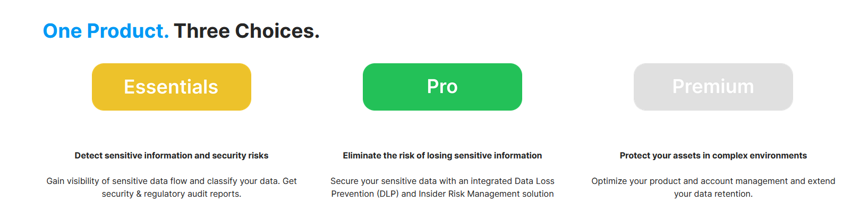
Task: Click "Detect sensitive information and security risks" subheading
Action: point(171,155)
